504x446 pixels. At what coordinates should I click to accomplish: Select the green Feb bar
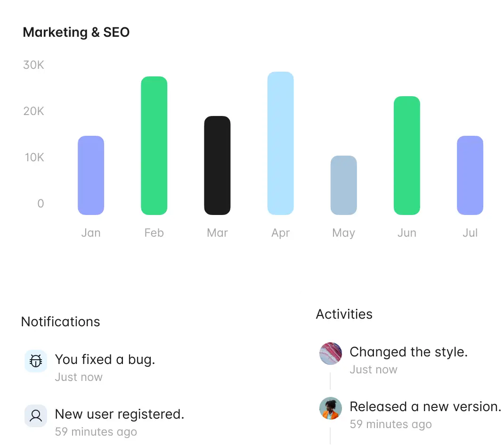tap(154, 146)
